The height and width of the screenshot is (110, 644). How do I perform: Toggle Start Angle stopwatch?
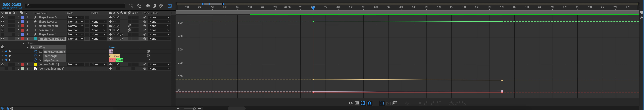pyautogui.click(x=36, y=56)
